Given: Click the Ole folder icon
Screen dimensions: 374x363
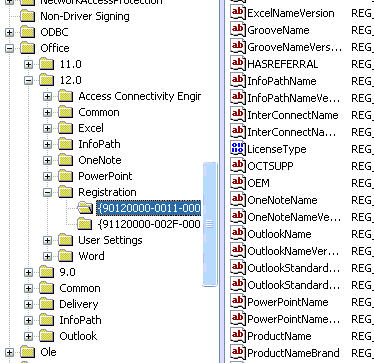Looking at the screenshot, I should coord(28,352).
